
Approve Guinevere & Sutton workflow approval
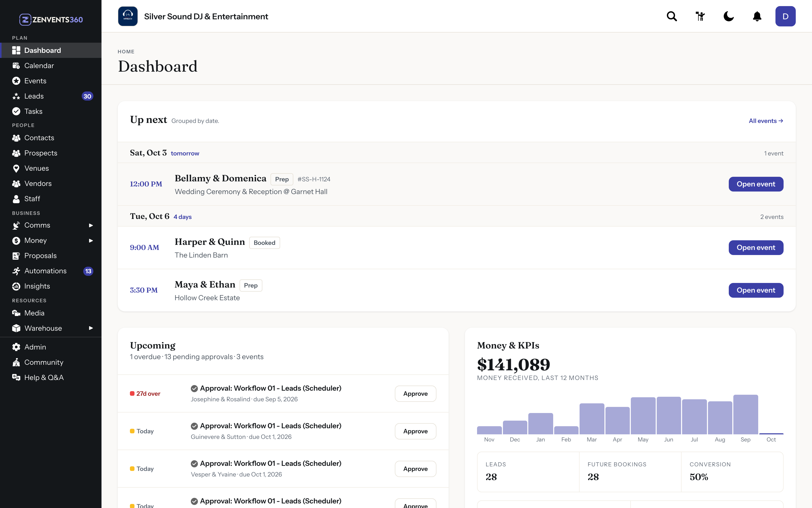click(415, 431)
